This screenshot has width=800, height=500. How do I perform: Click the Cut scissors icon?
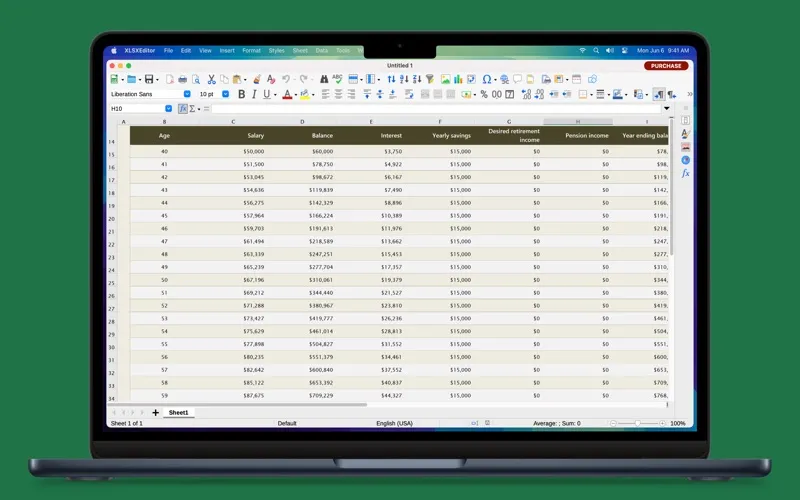coord(211,79)
